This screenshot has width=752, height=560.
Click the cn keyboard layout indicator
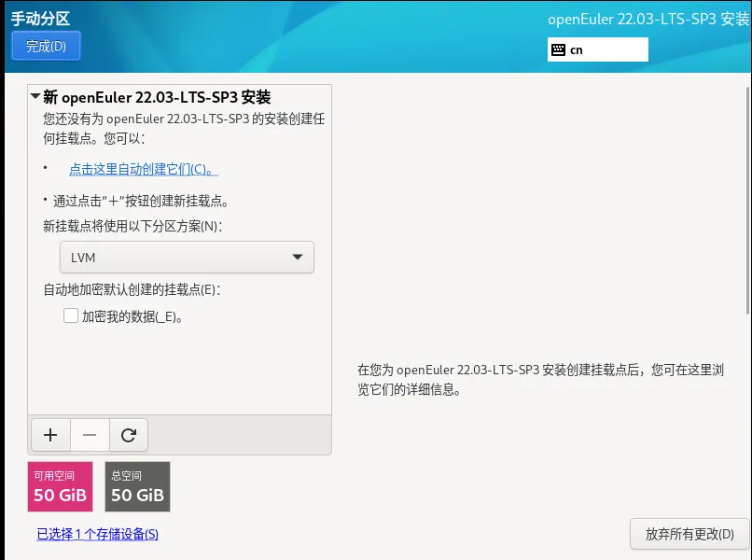pos(597,49)
